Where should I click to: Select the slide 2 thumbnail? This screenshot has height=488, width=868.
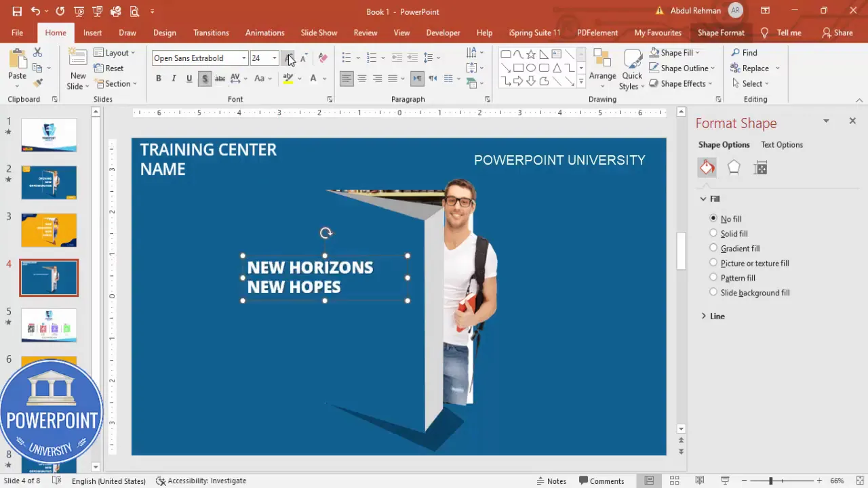point(49,183)
